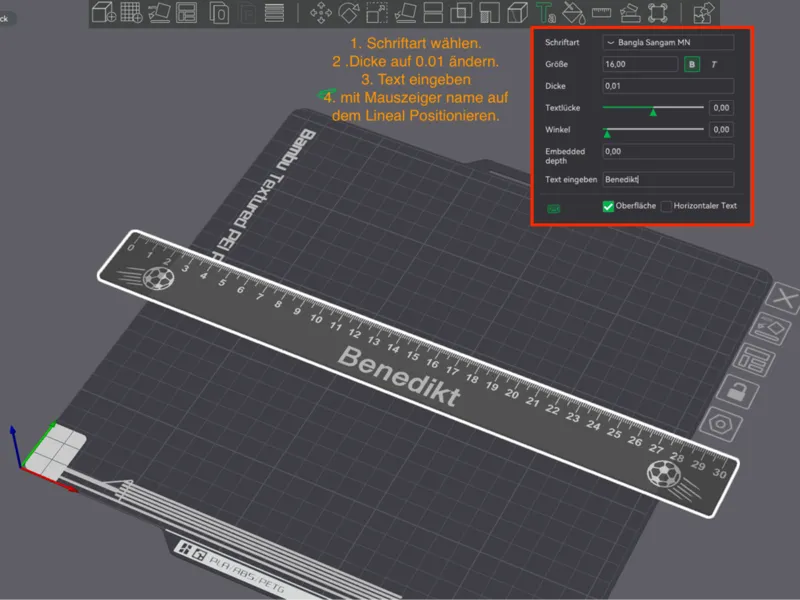Click the Dicke field showing 0,01

[668, 86]
